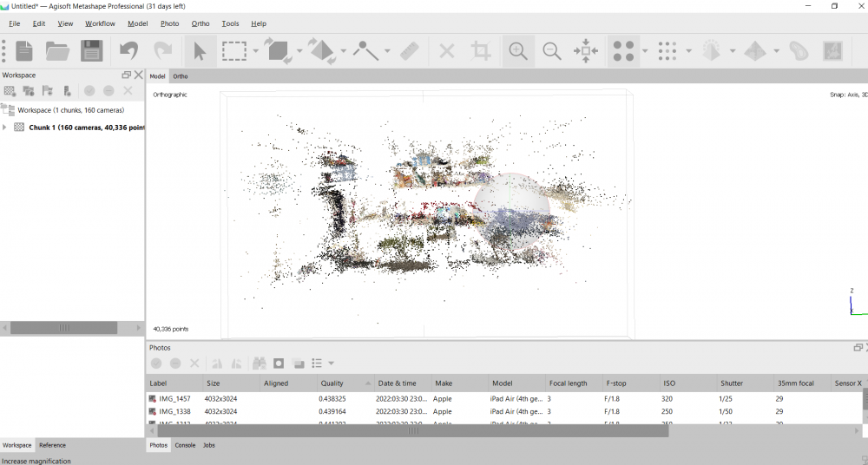The image size is (868, 465).
Task: Open a project with the folder icon
Action: point(57,51)
